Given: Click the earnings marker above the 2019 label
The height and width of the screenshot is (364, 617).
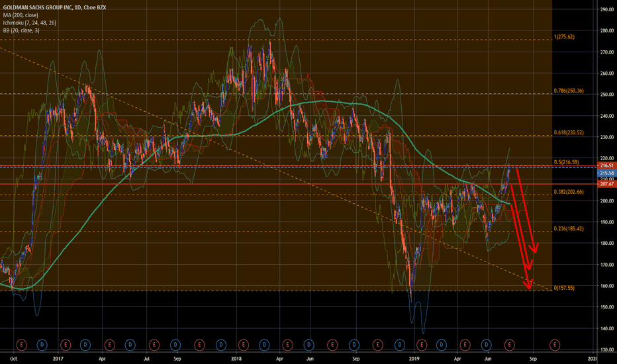Looking at the screenshot, I should coord(422,345).
